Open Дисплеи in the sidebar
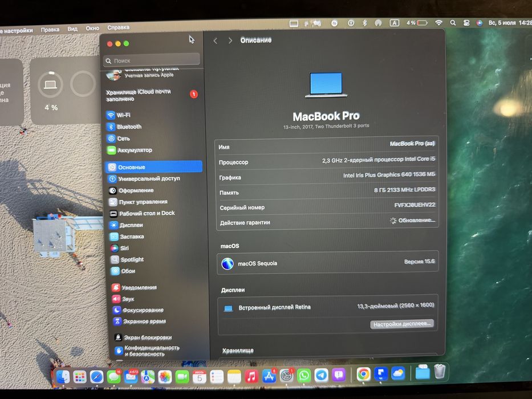 click(x=127, y=225)
